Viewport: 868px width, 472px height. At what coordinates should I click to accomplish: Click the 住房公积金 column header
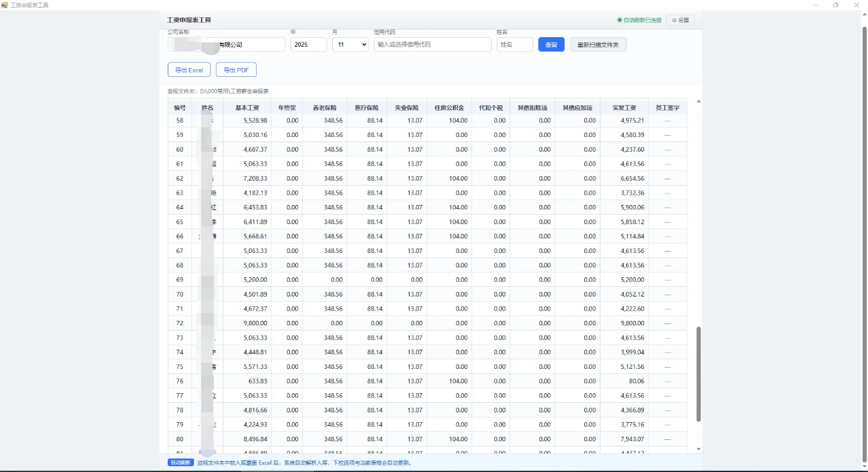coord(449,108)
